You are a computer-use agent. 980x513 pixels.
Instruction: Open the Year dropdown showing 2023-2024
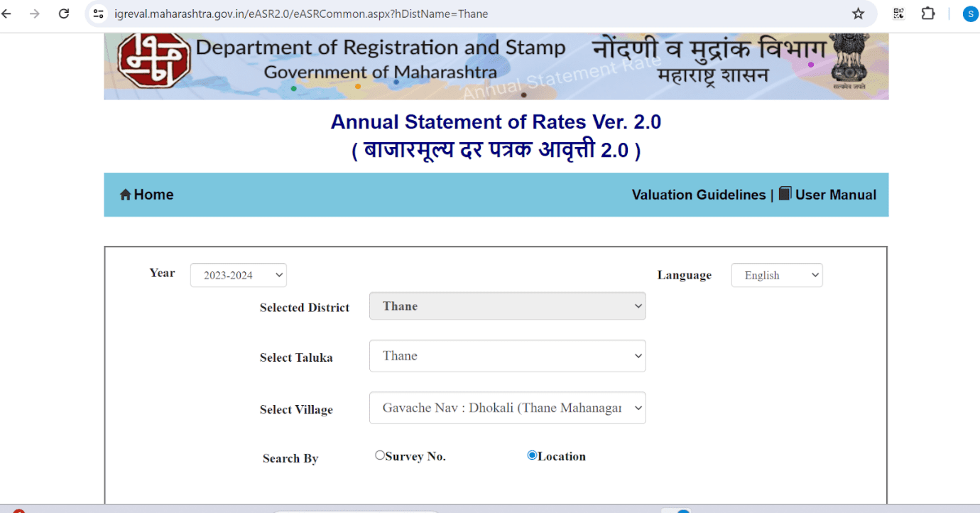(x=238, y=275)
